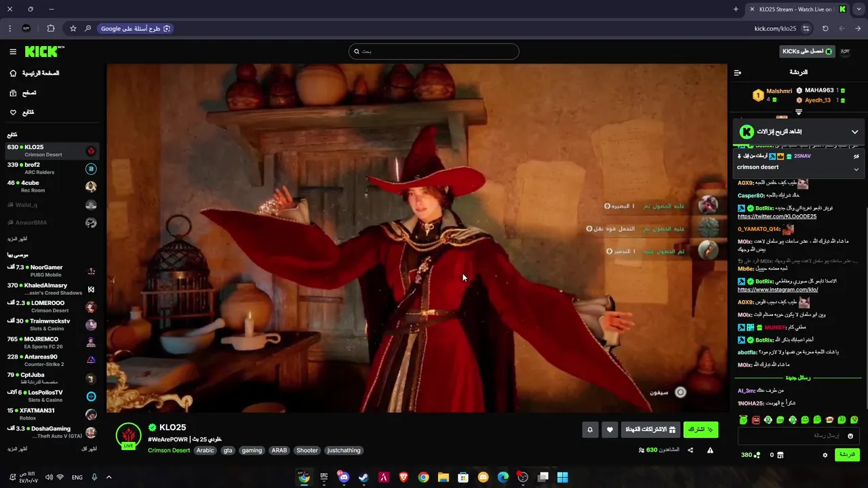Viewport: 868px width, 488px height.
Task: Bookmark the page with the star icon
Action: 73,28
